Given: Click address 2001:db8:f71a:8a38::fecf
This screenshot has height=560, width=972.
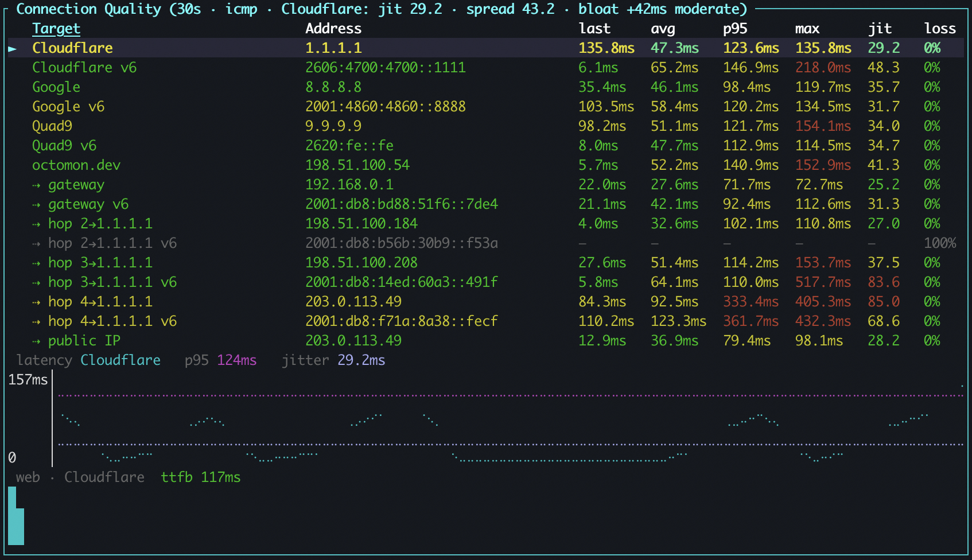Looking at the screenshot, I should [x=402, y=321].
